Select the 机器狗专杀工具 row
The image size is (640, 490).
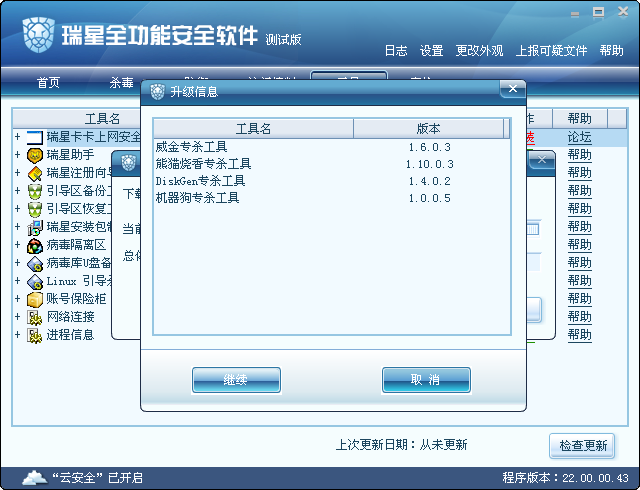coord(331,198)
